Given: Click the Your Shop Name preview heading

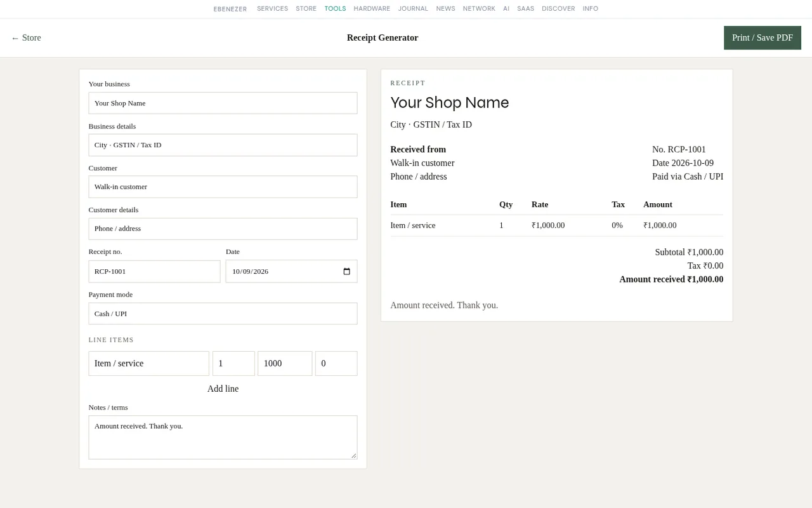Looking at the screenshot, I should pos(450,103).
